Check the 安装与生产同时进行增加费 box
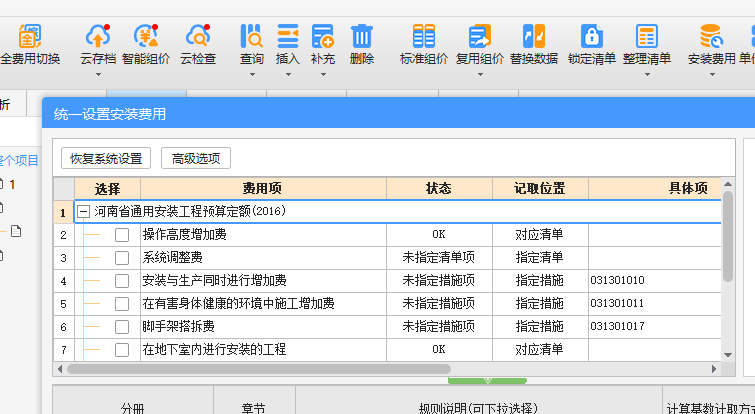This screenshot has height=414, width=755. pyautogui.click(x=122, y=281)
